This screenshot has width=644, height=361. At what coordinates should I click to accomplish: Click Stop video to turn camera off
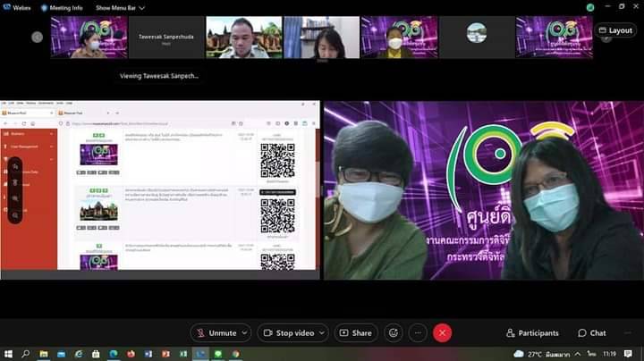point(289,332)
